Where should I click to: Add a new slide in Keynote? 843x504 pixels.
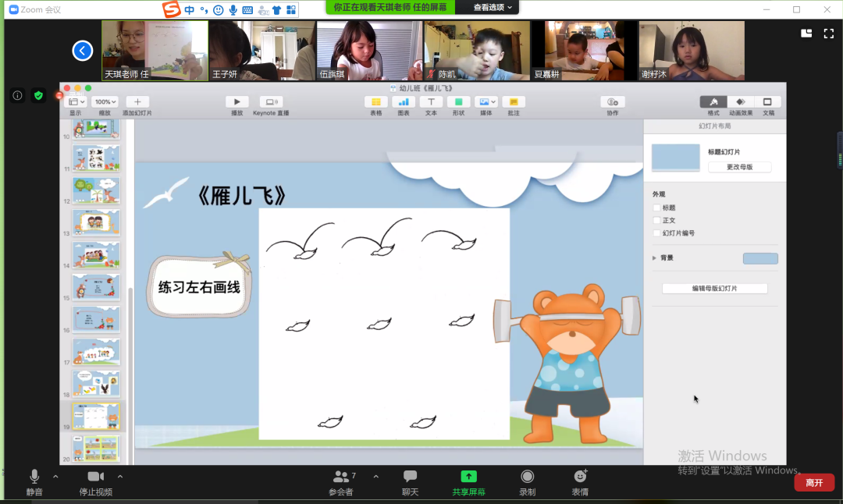pos(137,101)
